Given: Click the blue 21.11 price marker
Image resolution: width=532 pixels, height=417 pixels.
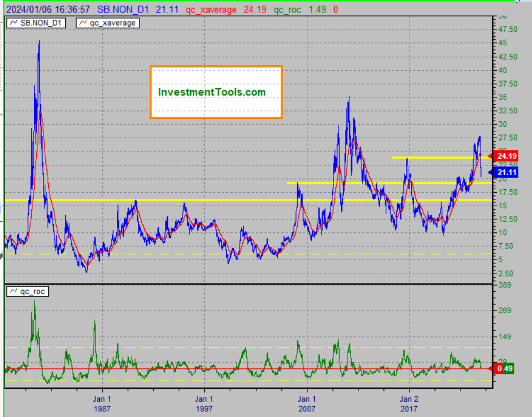Looking at the screenshot, I should pos(505,172).
